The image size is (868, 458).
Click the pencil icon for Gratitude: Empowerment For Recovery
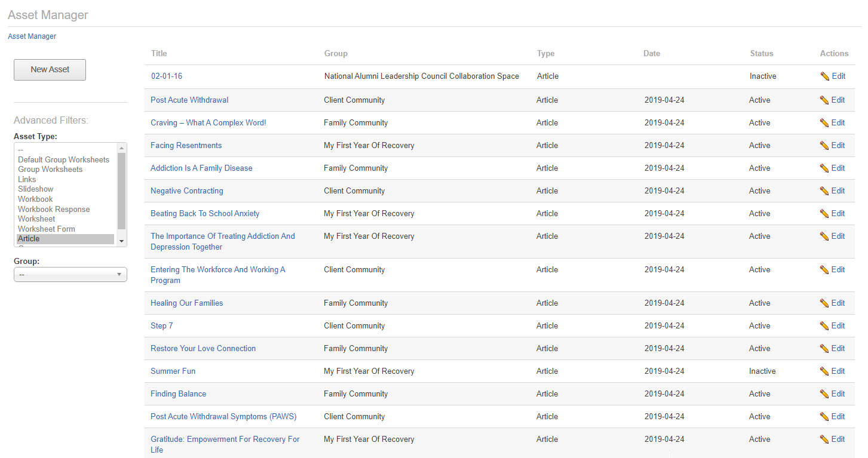click(824, 439)
